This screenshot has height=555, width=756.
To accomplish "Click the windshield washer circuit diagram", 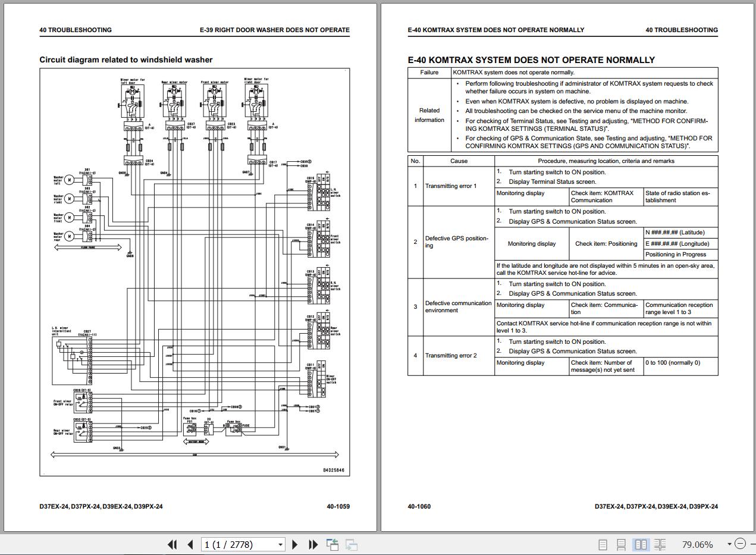I will tap(194, 272).
